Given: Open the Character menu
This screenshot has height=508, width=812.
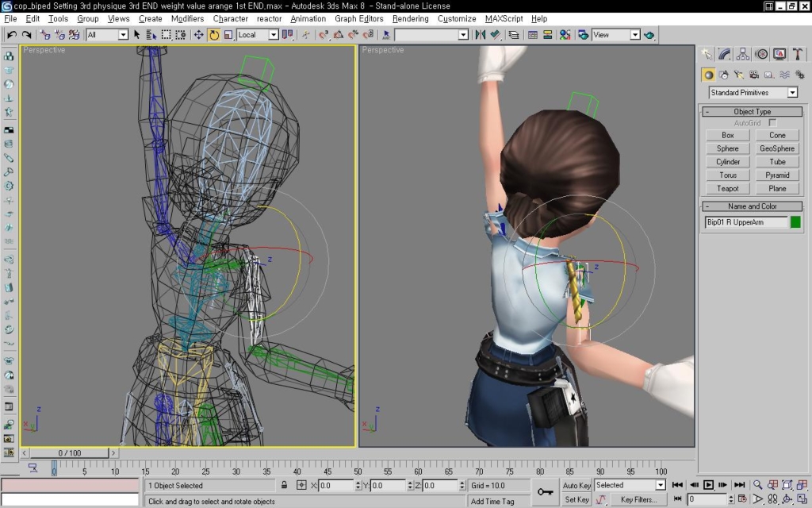Looking at the screenshot, I should pos(231,19).
